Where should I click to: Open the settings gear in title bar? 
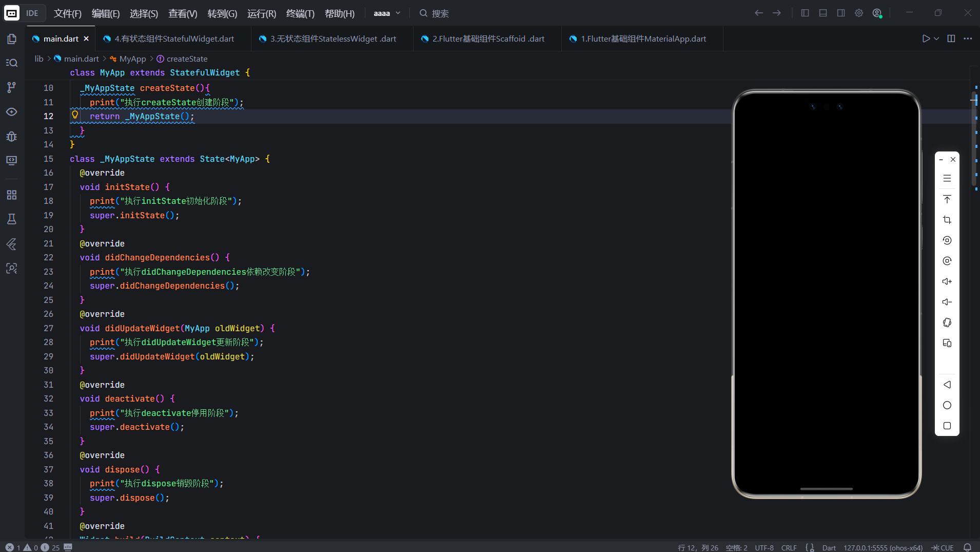click(859, 13)
